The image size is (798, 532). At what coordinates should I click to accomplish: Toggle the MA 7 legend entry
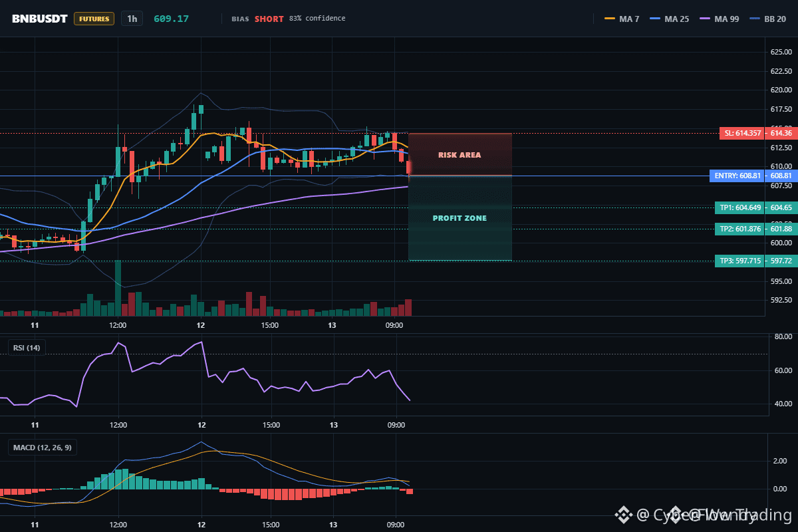(622, 19)
